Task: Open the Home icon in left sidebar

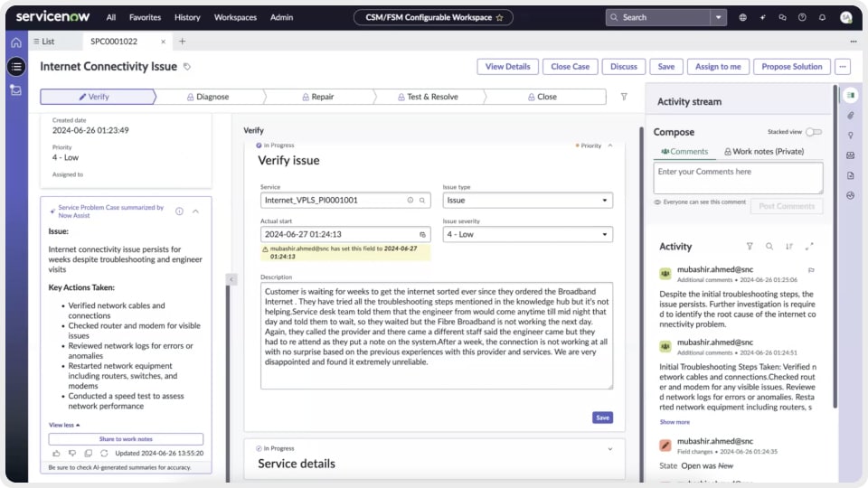Action: click(x=16, y=42)
